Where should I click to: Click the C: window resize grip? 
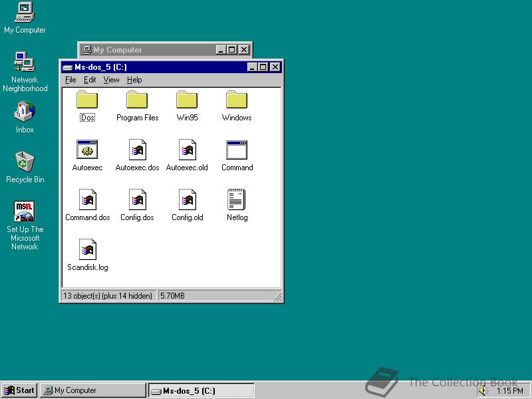(x=277, y=297)
